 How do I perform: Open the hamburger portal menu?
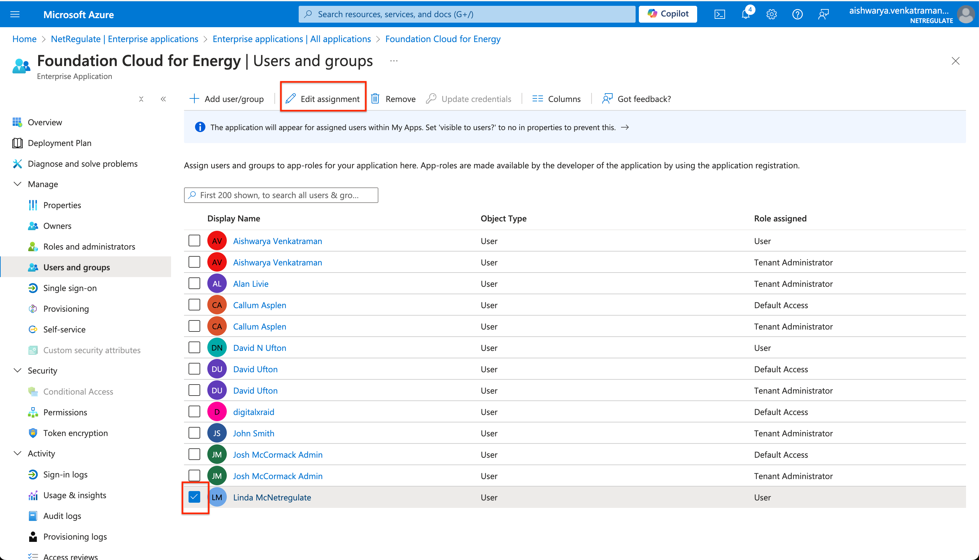tap(15, 14)
